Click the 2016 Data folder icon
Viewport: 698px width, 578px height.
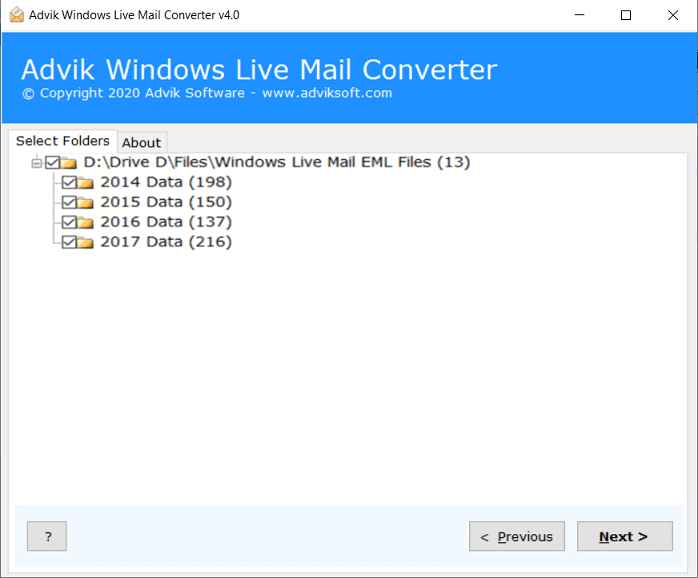point(85,222)
